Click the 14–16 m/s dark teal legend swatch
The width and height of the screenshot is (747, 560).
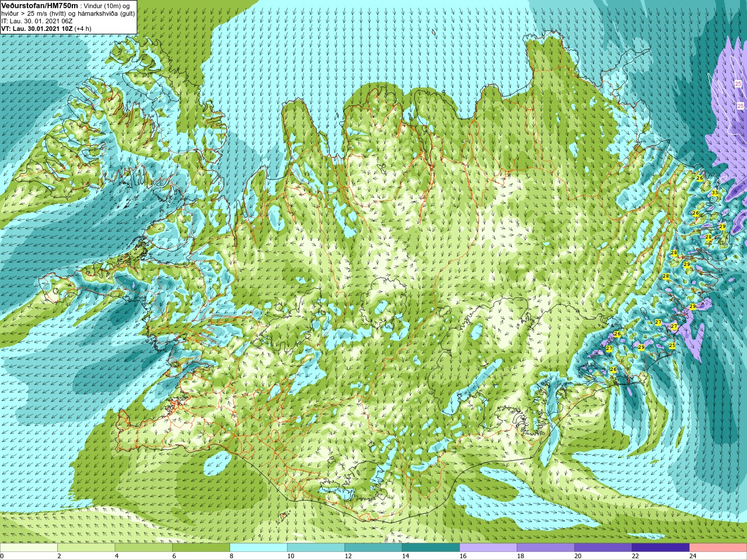(x=431, y=548)
